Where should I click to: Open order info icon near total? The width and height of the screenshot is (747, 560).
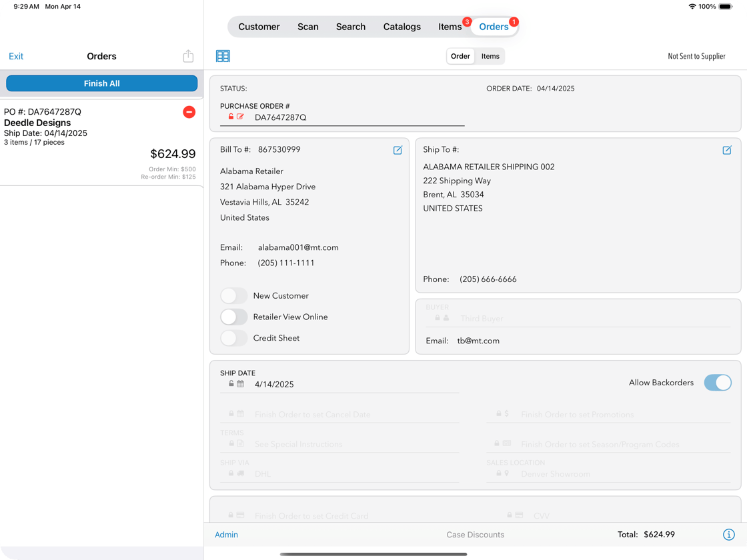click(x=728, y=534)
